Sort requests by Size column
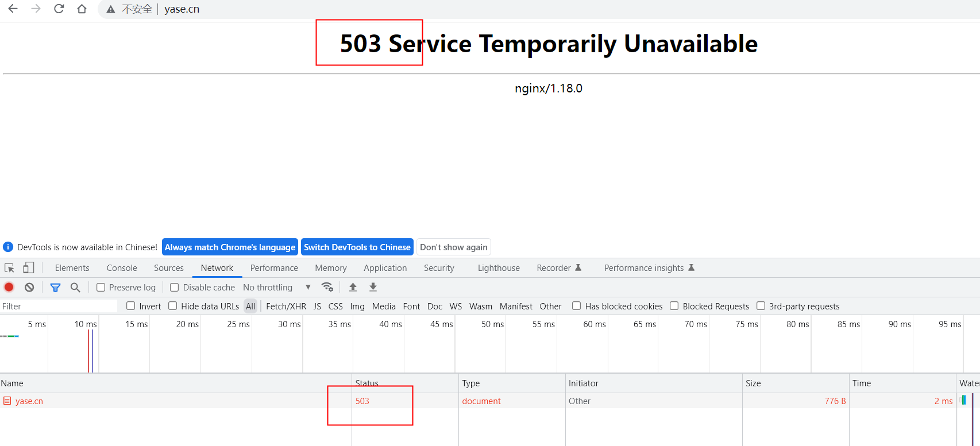 coord(796,383)
